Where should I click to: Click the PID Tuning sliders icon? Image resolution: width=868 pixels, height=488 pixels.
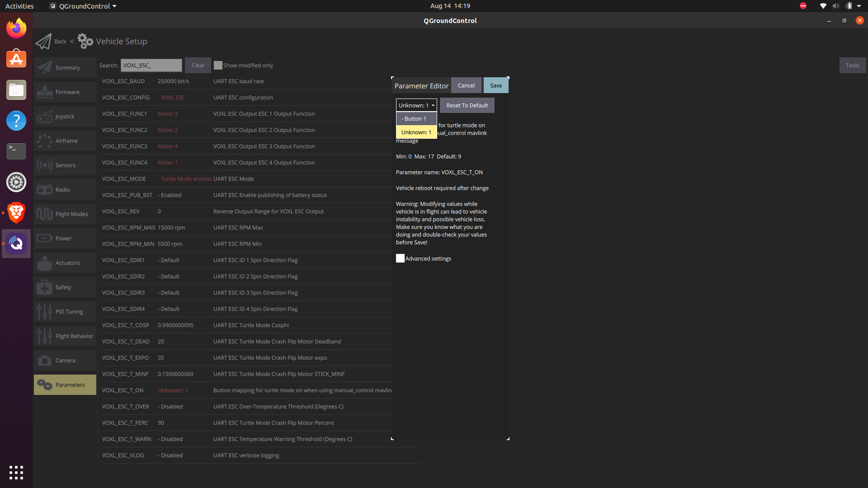point(44,312)
